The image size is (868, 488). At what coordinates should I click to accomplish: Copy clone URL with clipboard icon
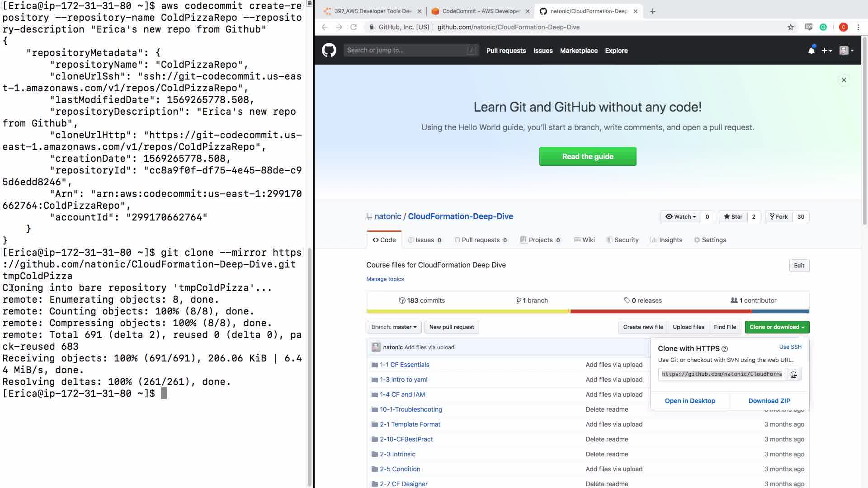tap(793, 374)
